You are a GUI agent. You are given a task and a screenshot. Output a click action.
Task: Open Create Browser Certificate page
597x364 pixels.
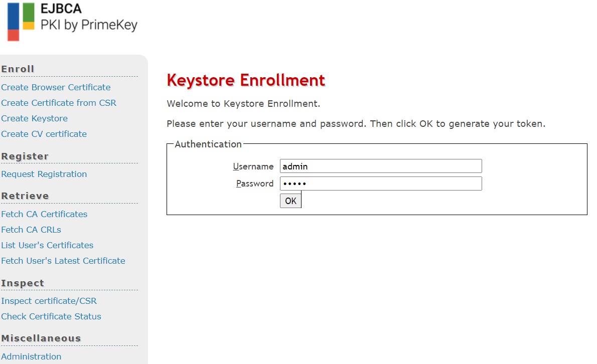tap(56, 87)
